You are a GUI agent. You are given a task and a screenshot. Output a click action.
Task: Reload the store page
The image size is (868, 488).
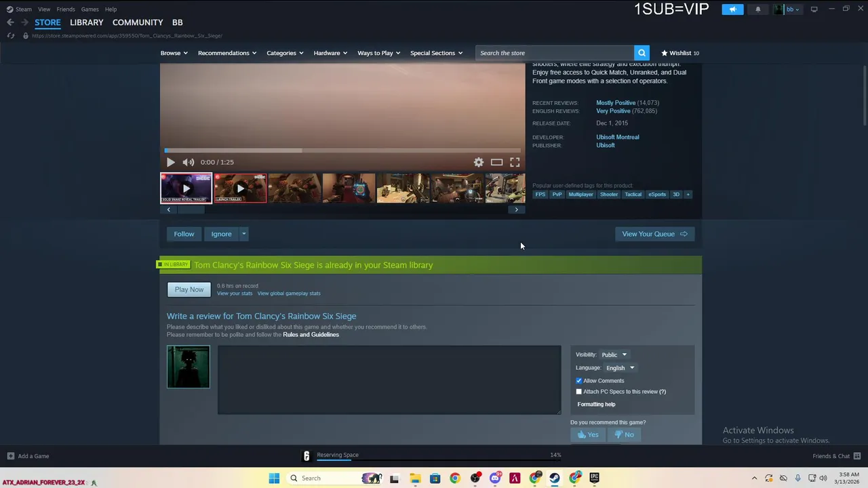click(10, 35)
